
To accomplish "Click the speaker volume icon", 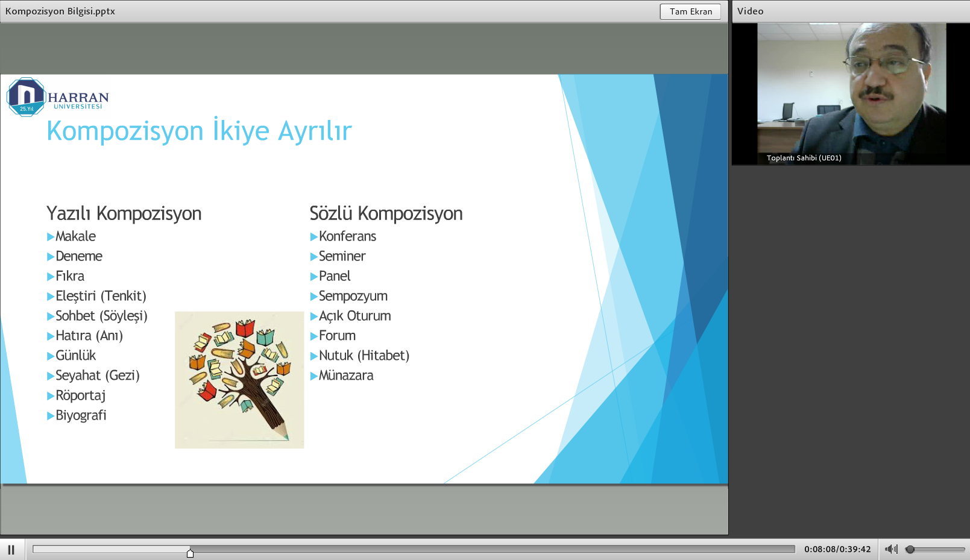I will (891, 549).
